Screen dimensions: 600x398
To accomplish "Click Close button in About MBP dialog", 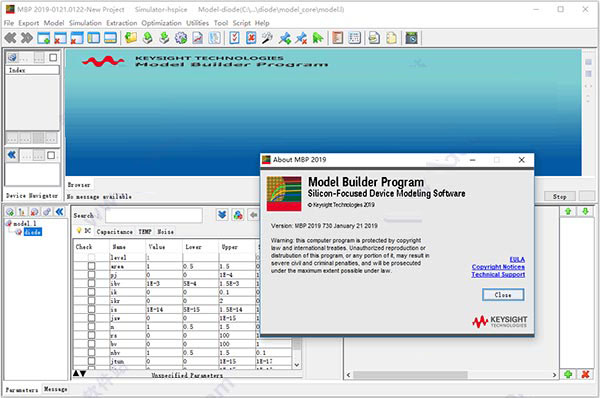I will pos(503,295).
